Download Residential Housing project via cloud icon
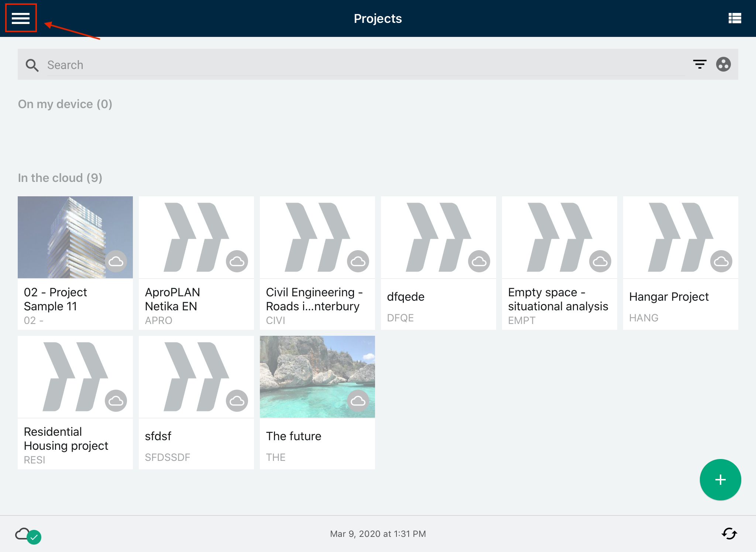 116,401
